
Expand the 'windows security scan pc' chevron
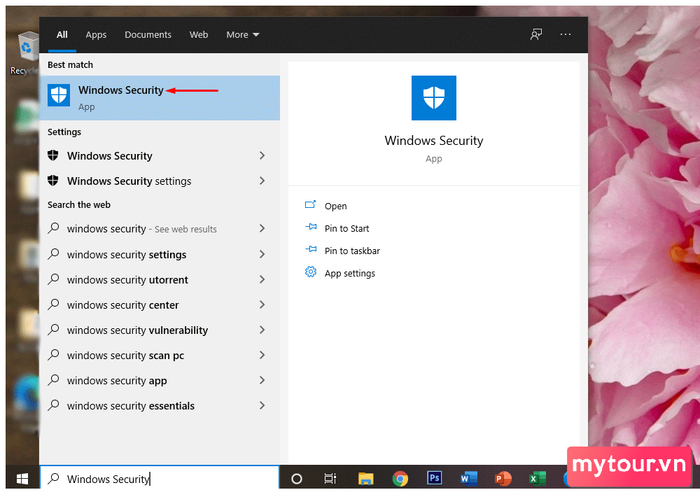pos(262,355)
